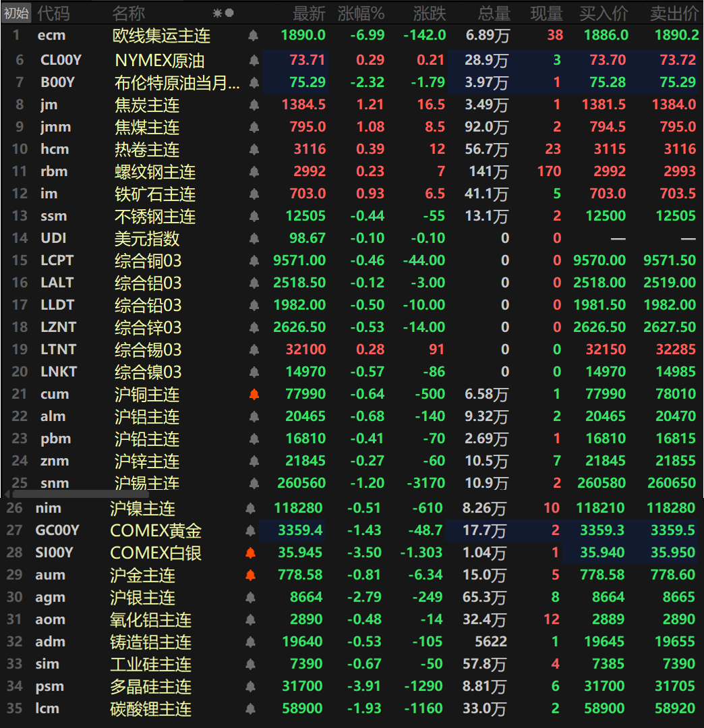Toggle the red alert bell on 沪铜主连
This screenshot has height=728, width=704.
pyautogui.click(x=254, y=394)
